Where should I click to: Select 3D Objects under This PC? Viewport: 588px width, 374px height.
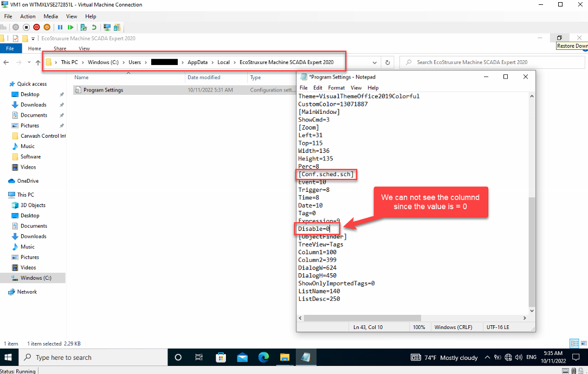coord(33,205)
